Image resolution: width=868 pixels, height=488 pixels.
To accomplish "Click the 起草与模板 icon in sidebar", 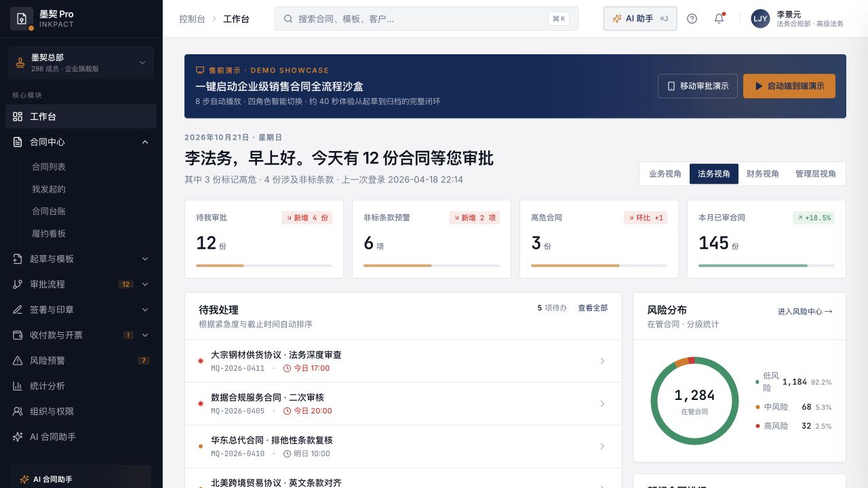I will click(18, 259).
